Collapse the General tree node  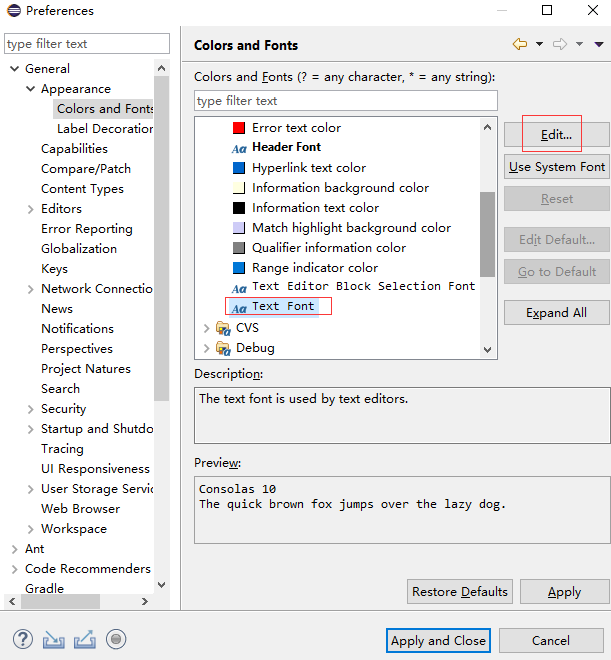pyautogui.click(x=15, y=69)
